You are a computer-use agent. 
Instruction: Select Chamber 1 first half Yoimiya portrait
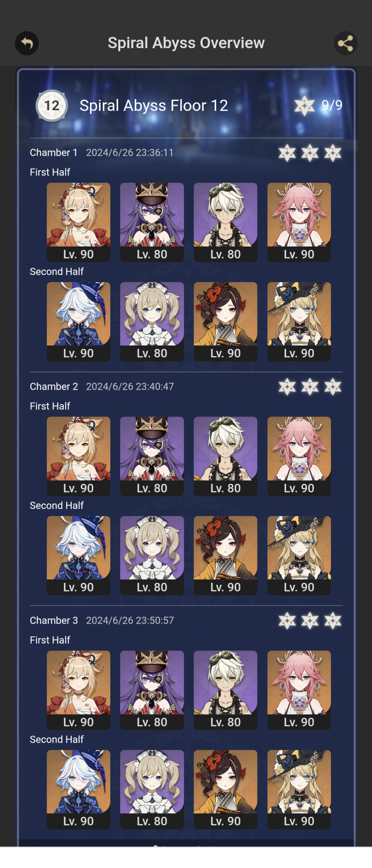click(x=79, y=222)
